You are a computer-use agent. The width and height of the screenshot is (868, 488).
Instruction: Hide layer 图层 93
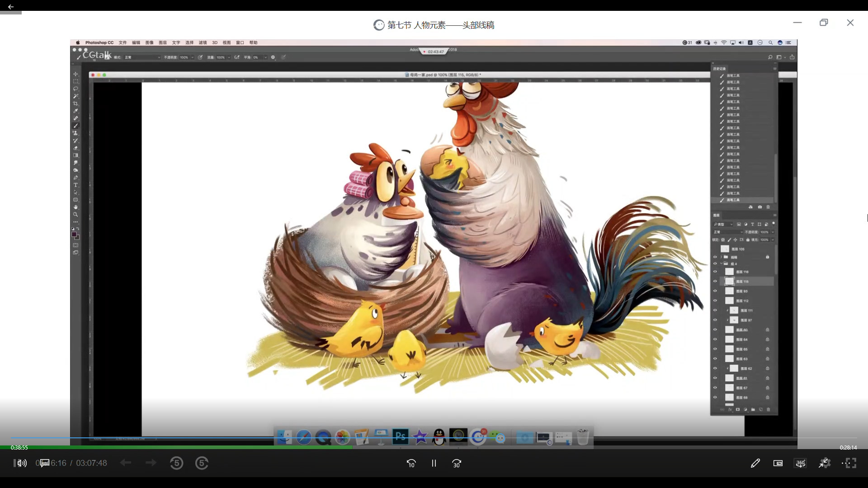(x=715, y=291)
